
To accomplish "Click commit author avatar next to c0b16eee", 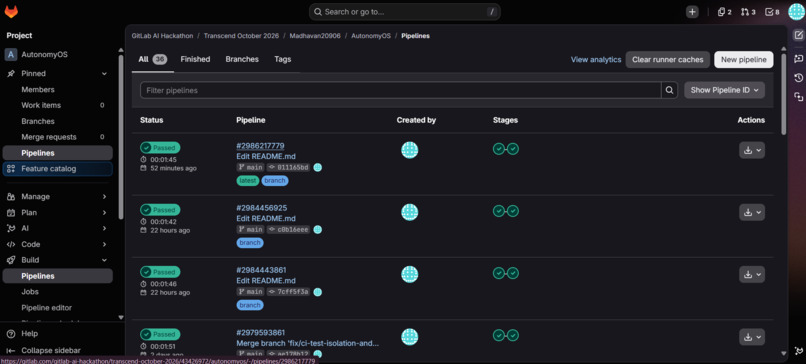I will click(x=318, y=229).
